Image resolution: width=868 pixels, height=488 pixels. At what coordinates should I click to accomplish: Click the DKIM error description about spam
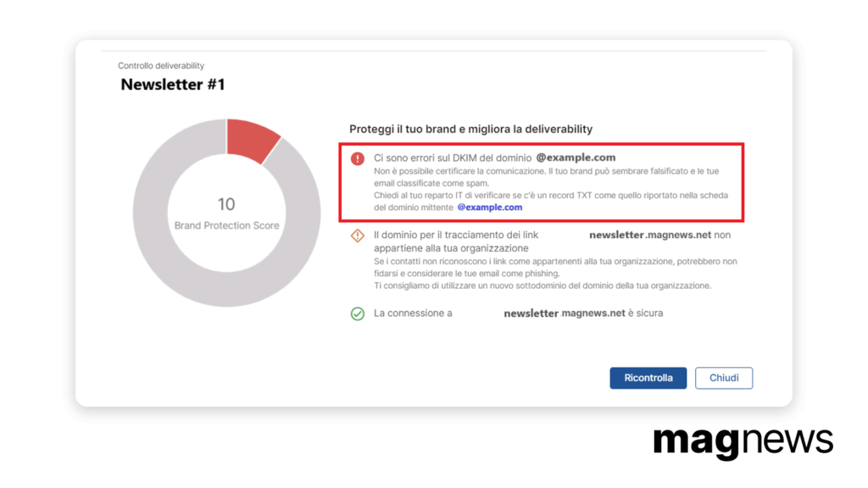[x=547, y=177]
